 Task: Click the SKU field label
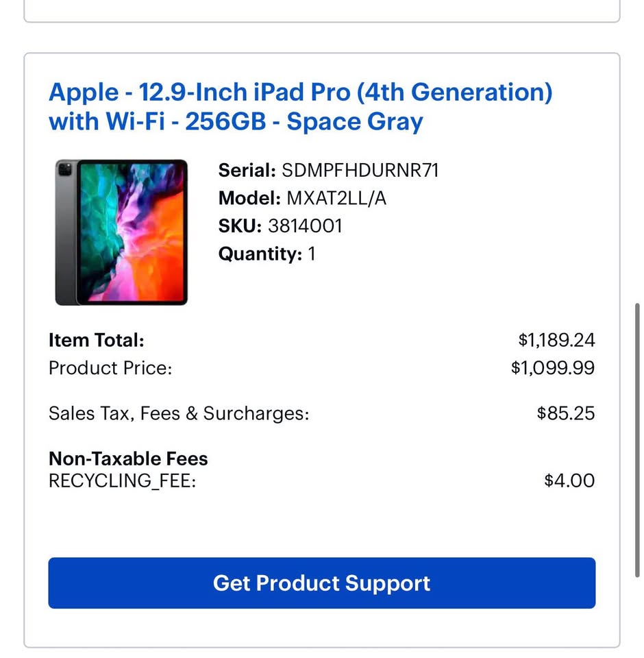240,226
